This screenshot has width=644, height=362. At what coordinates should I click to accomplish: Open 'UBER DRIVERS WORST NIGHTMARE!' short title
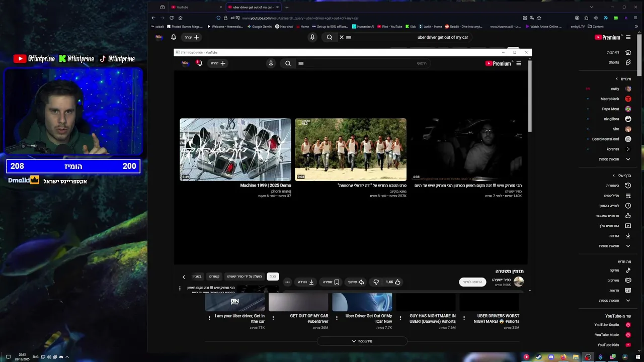click(x=498, y=319)
